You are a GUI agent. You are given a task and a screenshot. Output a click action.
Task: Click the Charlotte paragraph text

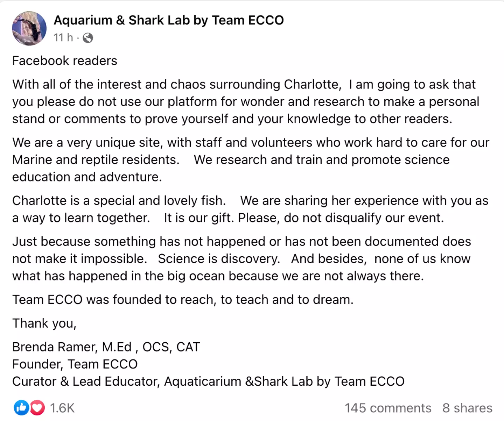point(245,209)
